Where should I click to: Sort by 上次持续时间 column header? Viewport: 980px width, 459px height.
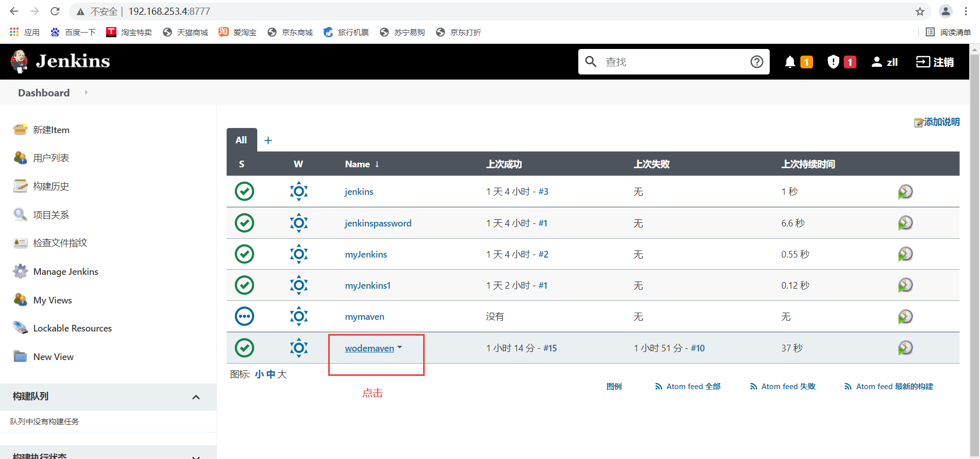808,164
